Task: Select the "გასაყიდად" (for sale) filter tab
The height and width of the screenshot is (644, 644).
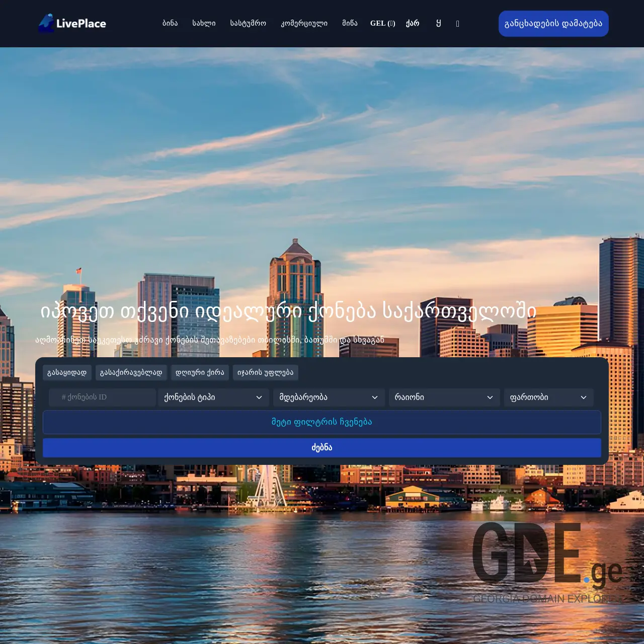Action: (67, 372)
